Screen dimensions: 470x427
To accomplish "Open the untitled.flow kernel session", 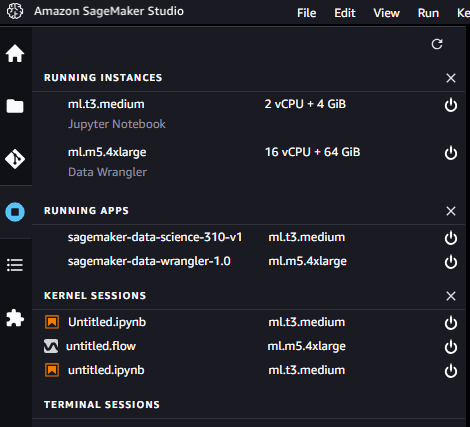I will [101, 346].
